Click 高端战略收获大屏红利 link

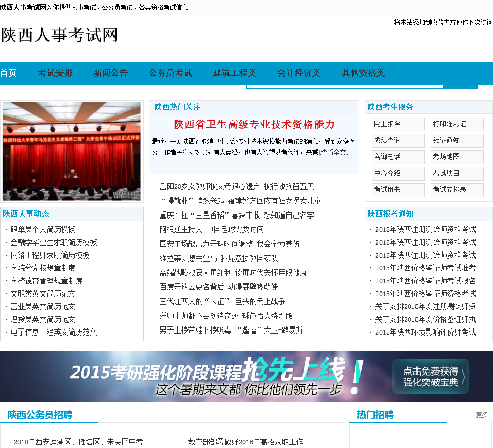click(x=195, y=273)
